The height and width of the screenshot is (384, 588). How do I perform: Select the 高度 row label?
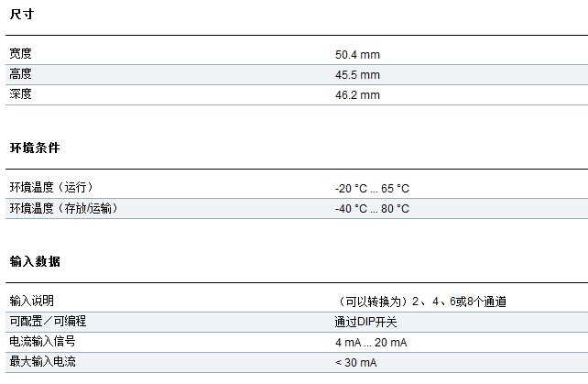pyautogui.click(x=21, y=74)
